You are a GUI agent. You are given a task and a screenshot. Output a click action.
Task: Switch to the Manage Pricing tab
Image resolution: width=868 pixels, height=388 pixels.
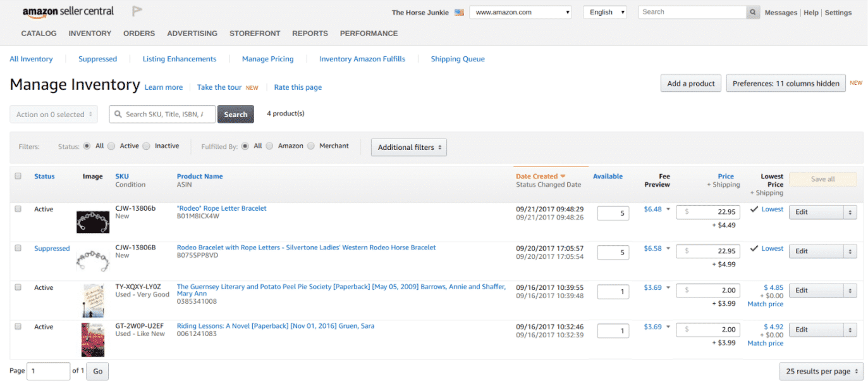point(267,59)
